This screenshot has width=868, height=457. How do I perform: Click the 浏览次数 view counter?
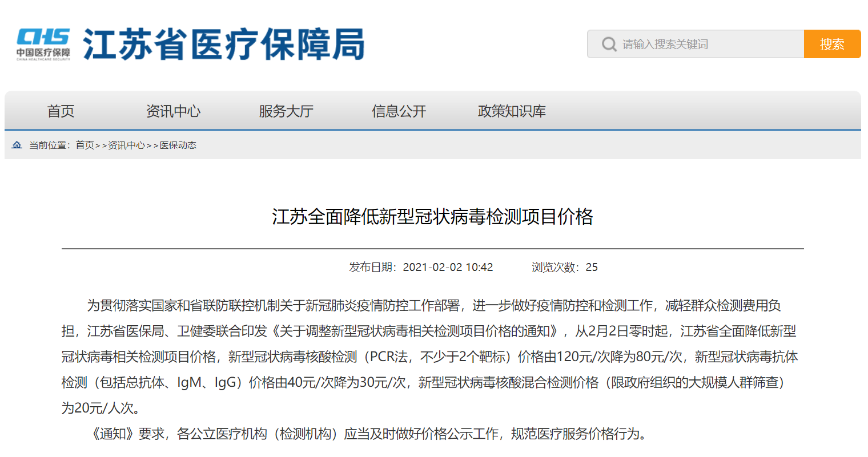pos(564,267)
